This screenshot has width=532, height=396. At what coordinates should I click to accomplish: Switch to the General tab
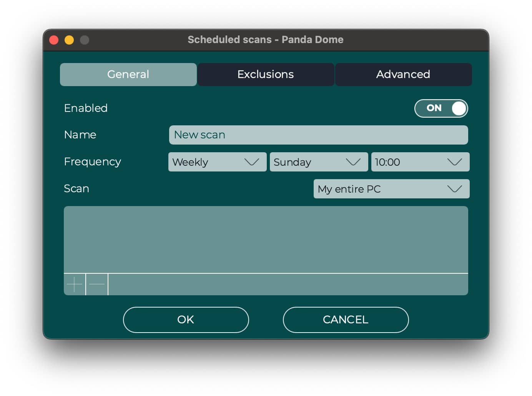pos(128,75)
